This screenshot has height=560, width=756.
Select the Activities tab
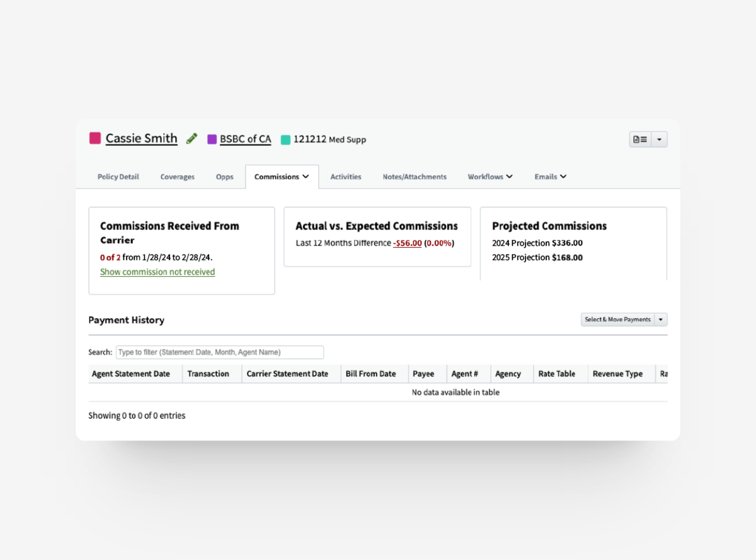pos(346,177)
